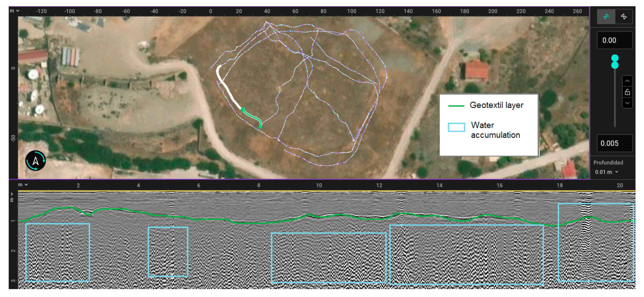Step depth range down with the chevron-down arrow

[627, 103]
